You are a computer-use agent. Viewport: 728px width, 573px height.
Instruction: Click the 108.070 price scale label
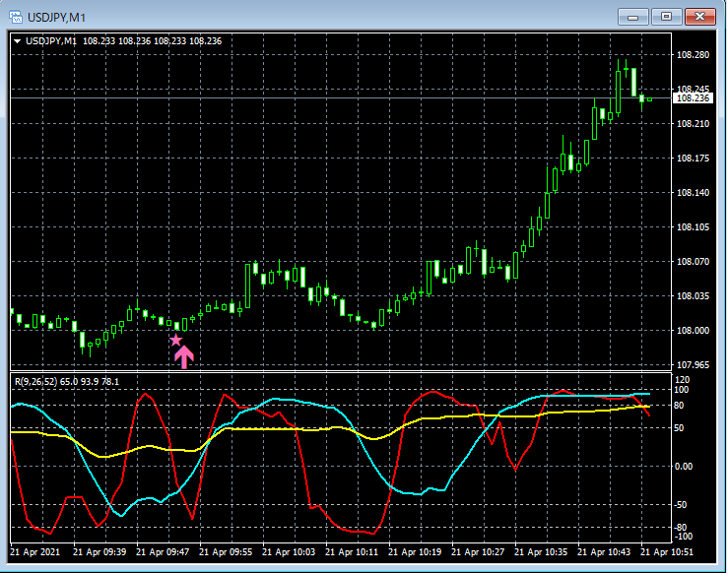(693, 262)
